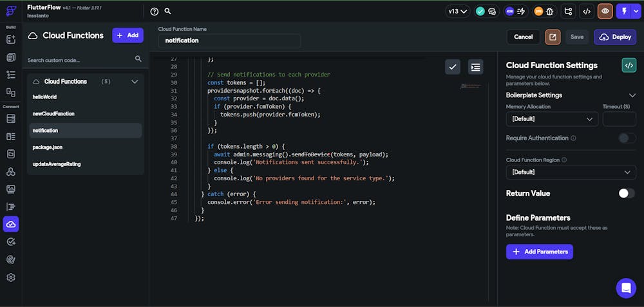Select the updateAverageRating cloud function
This screenshot has height=307, width=644.
[x=57, y=164]
